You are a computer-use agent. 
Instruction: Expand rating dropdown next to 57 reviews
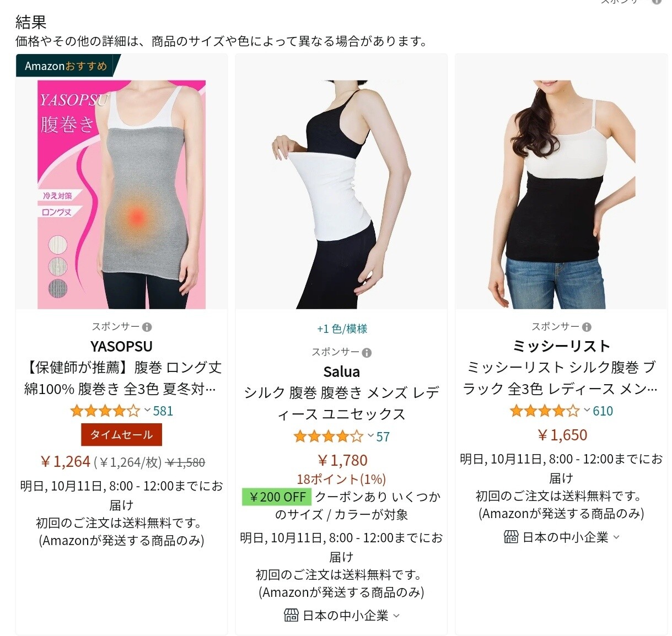pyautogui.click(x=370, y=436)
